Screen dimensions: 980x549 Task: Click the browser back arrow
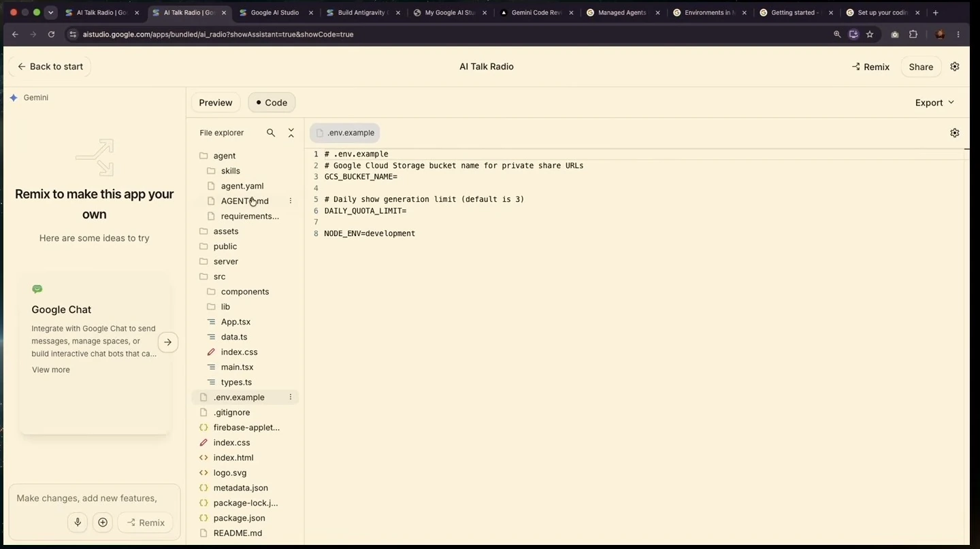tap(15, 34)
